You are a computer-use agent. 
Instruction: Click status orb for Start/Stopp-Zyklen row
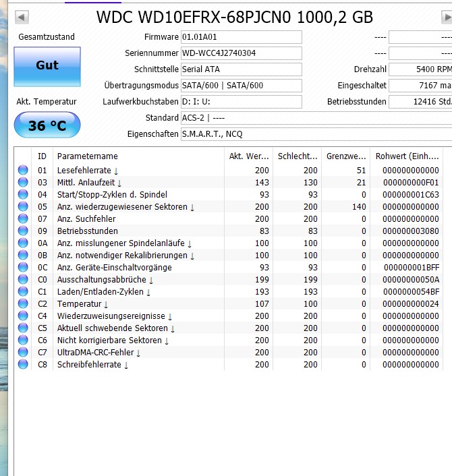(x=23, y=194)
